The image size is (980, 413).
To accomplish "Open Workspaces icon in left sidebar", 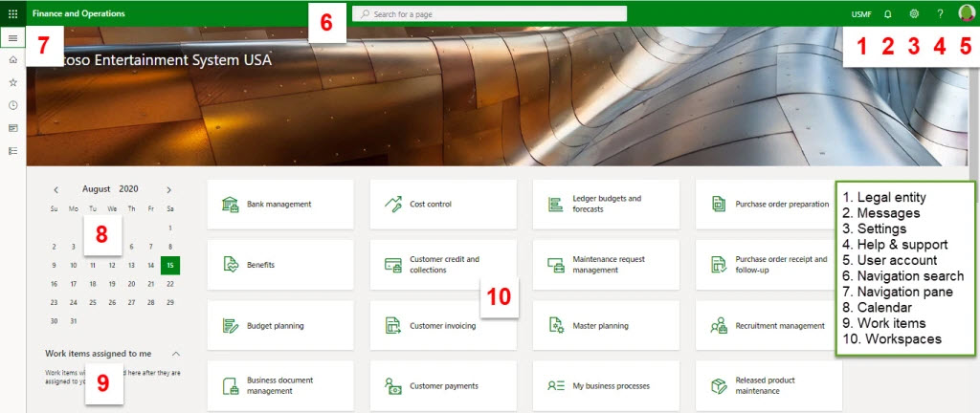I will (12, 128).
